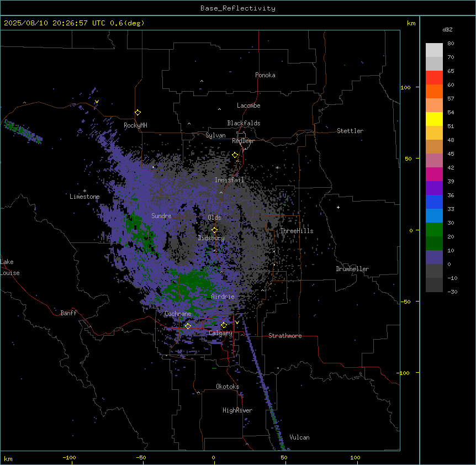Select the purple 36-39 dBZ legend swatch
The width and height of the screenshot is (476, 465).
tap(434, 188)
